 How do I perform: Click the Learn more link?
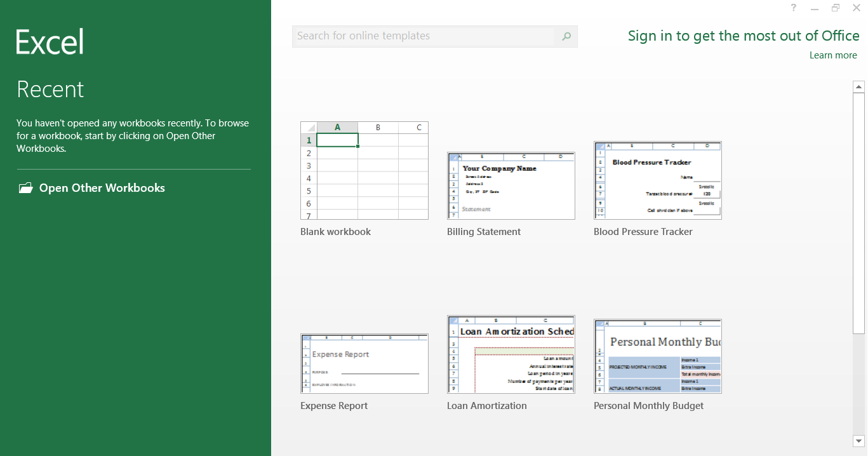click(833, 55)
